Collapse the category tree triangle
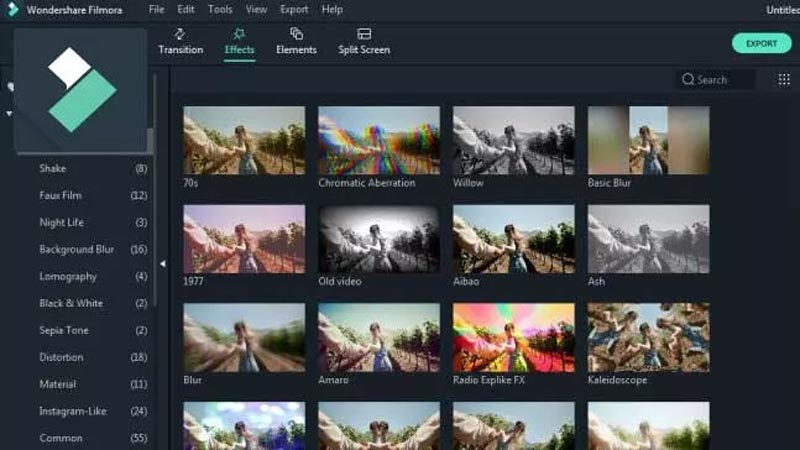 (9, 113)
